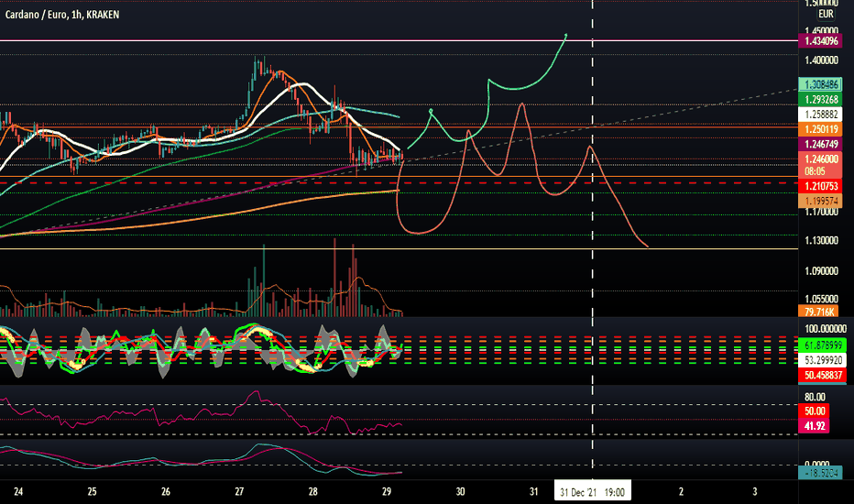Click the EUR currency label on price axis
Viewport: 854px width, 504px height.
[x=826, y=14]
